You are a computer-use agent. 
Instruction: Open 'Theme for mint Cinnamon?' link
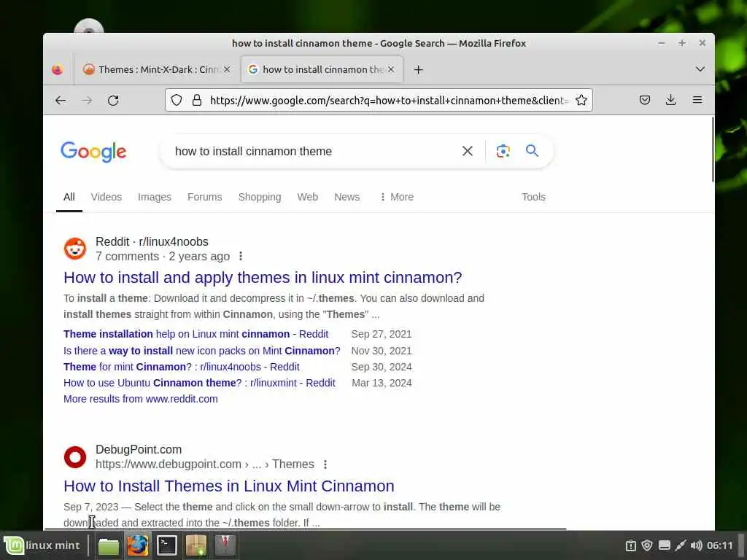pos(182,367)
